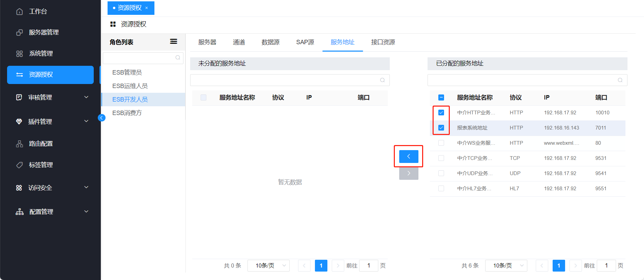Screen dimensions: 644x280
Task: Click the assigned service address search field
Action: pos(527,80)
